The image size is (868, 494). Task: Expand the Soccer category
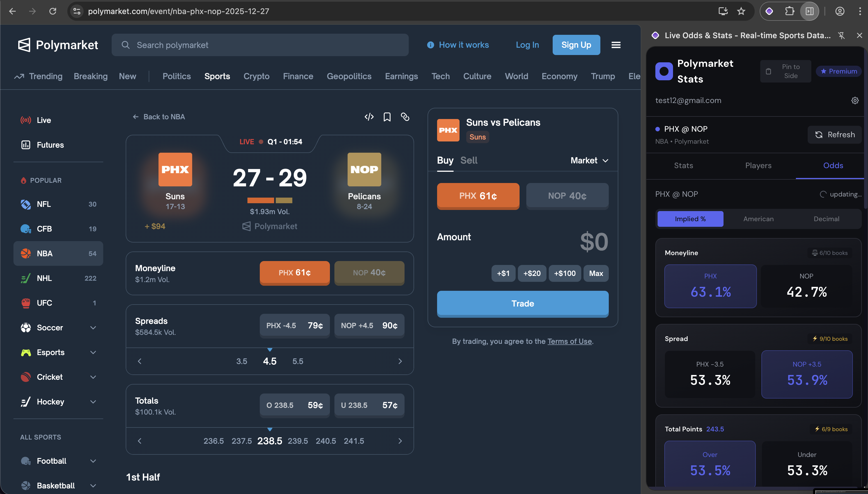tap(93, 327)
